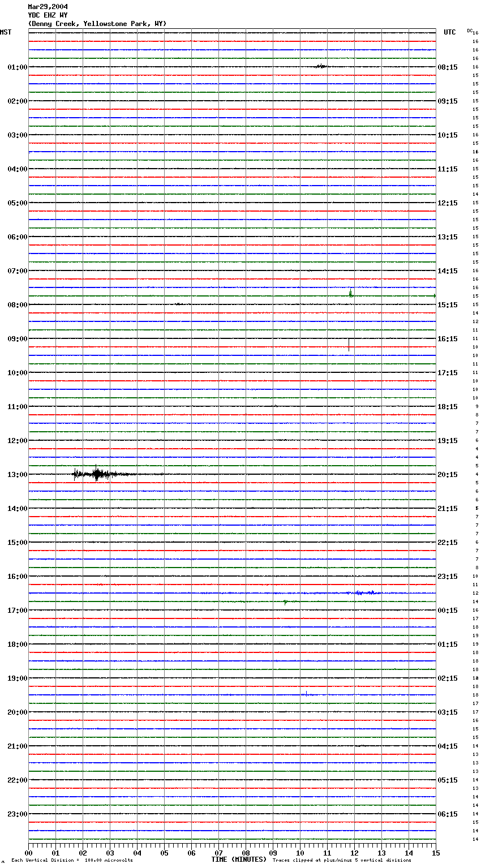Click the 19:00 MST time label
The width and height of the screenshot is (481, 868).
click(18, 678)
